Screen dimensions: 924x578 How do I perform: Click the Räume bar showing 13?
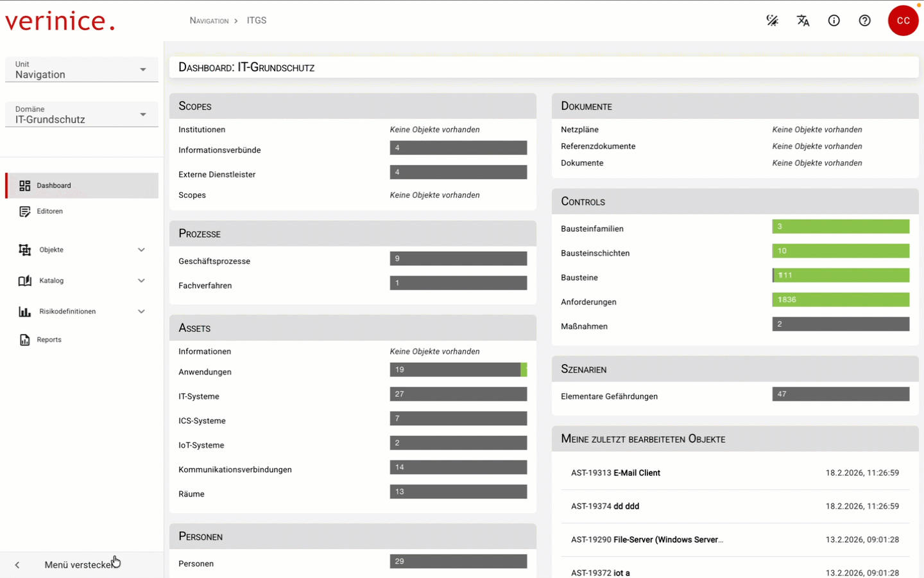458,492
